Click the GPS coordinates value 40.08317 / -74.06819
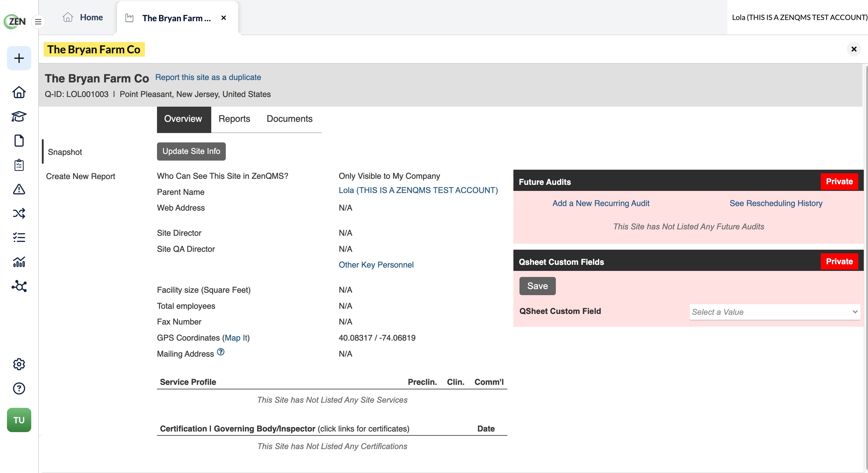The width and height of the screenshot is (868, 473). [x=377, y=338]
